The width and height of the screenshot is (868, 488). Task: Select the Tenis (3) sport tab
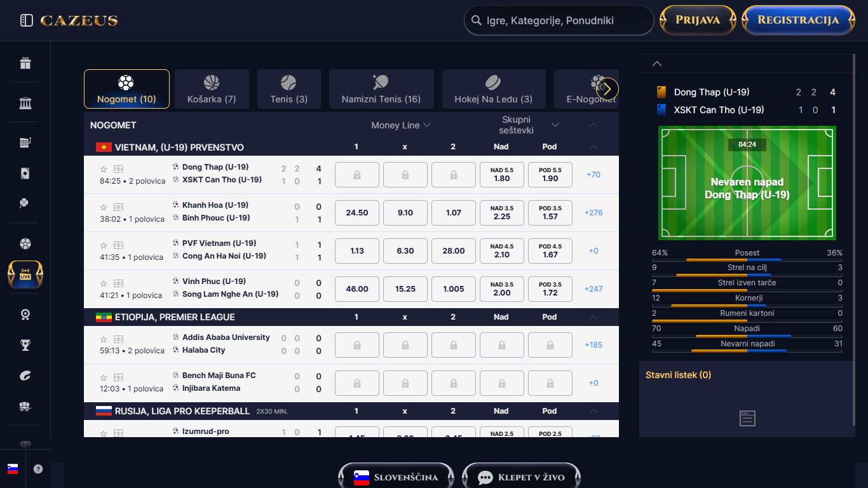point(288,89)
